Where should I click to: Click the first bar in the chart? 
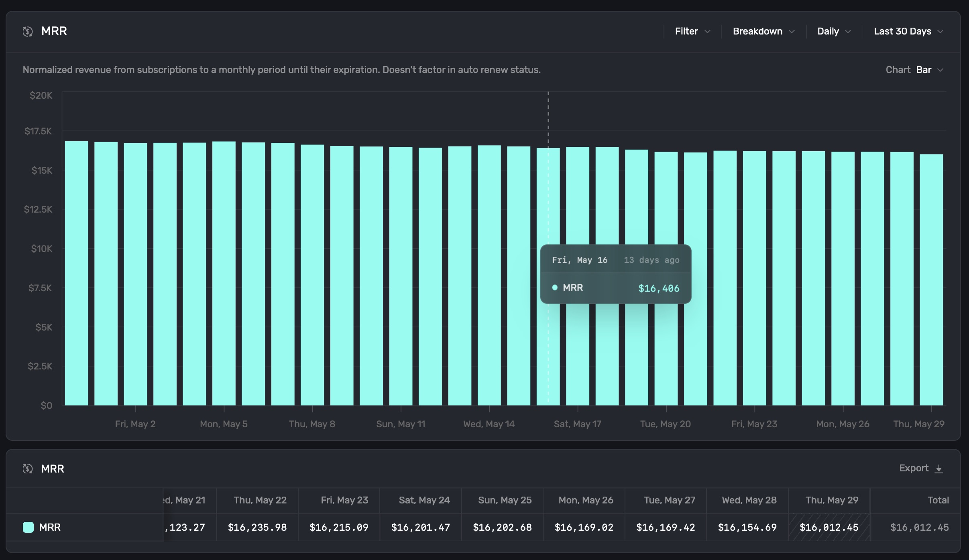76,273
